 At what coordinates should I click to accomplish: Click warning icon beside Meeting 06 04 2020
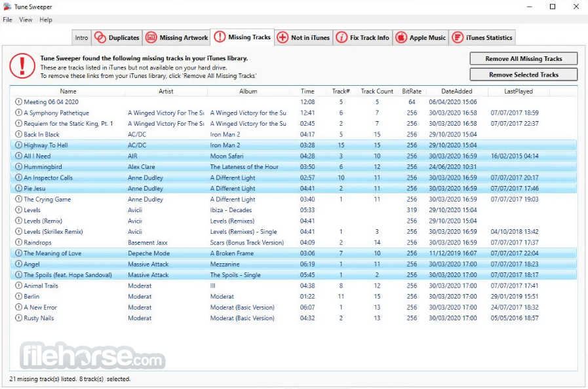(x=18, y=102)
